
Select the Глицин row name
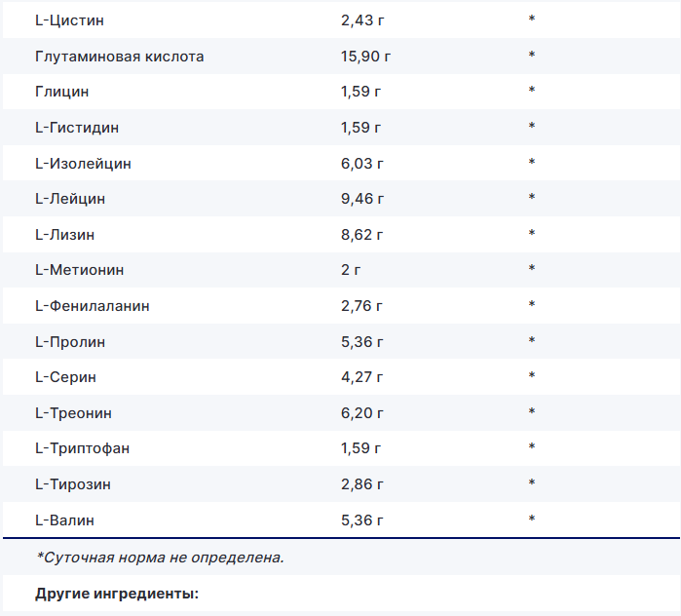[x=61, y=92]
